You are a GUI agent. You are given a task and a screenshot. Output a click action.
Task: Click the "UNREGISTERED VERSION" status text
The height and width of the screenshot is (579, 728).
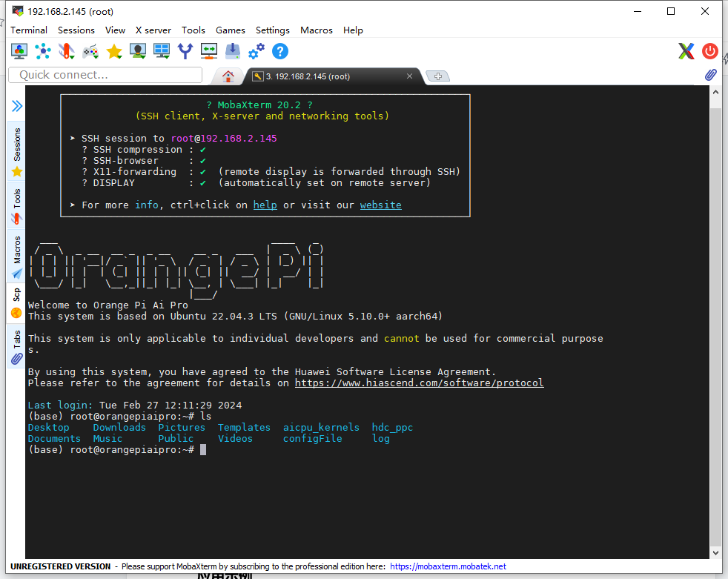pos(60,566)
